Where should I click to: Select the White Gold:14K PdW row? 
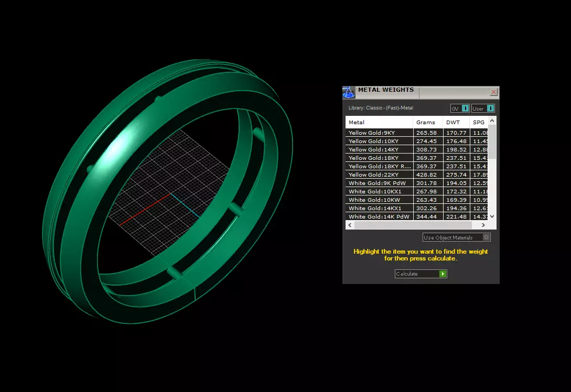click(417, 216)
